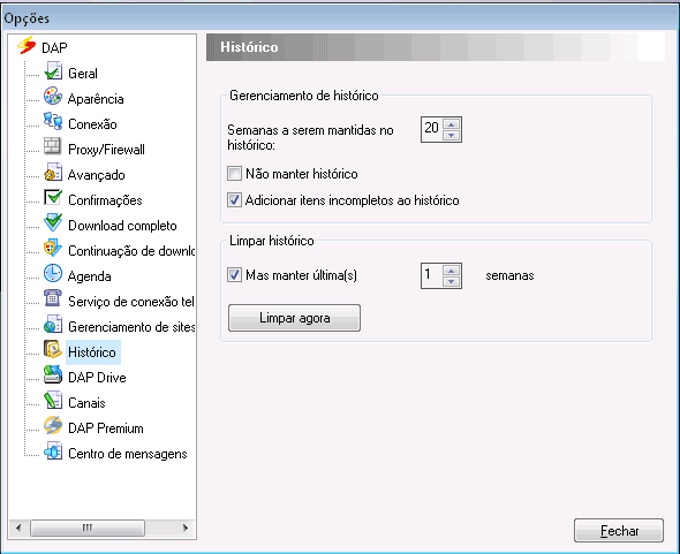This screenshot has width=680, height=554.
Task: Click the Avançado gear page icon
Action: point(53,172)
